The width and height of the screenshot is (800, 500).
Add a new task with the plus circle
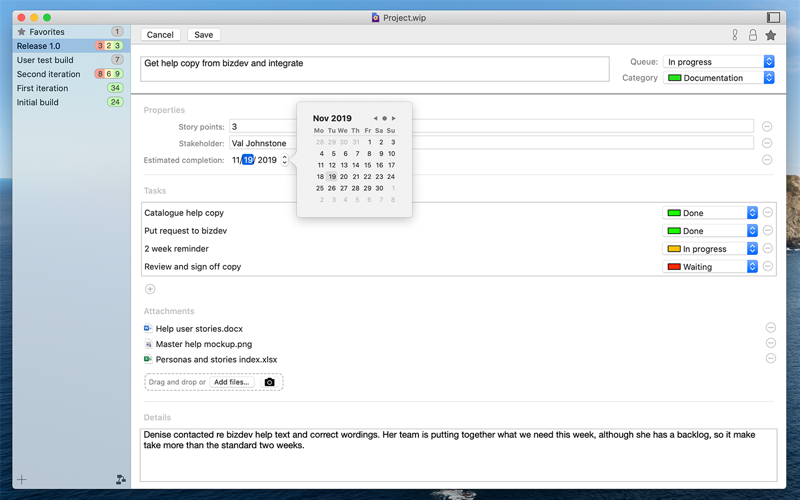[150, 289]
